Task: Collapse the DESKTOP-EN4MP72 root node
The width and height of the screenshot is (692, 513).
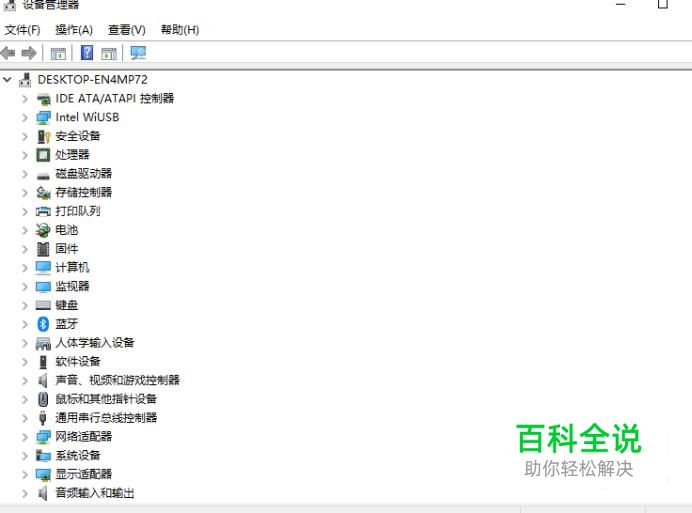Action: [7, 80]
